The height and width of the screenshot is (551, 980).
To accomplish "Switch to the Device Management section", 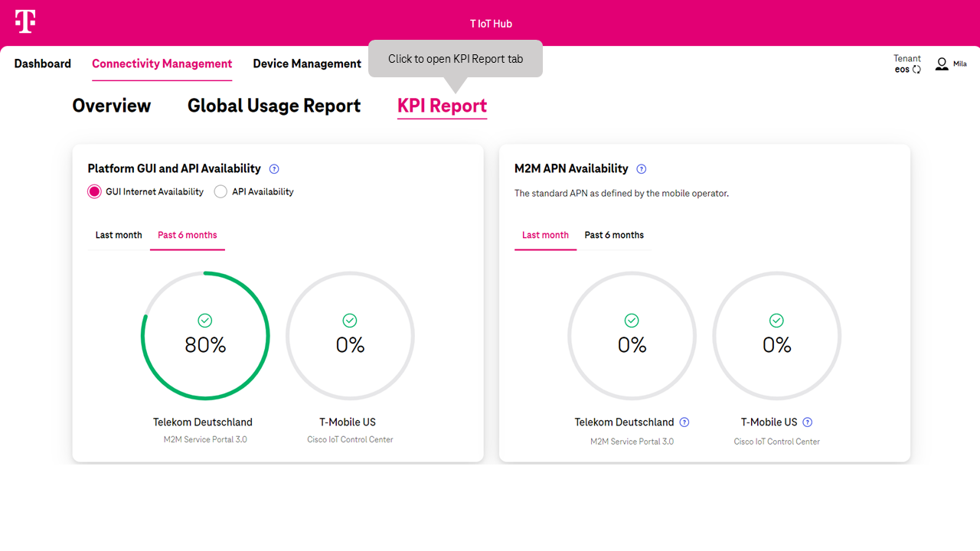I will pyautogui.click(x=306, y=64).
